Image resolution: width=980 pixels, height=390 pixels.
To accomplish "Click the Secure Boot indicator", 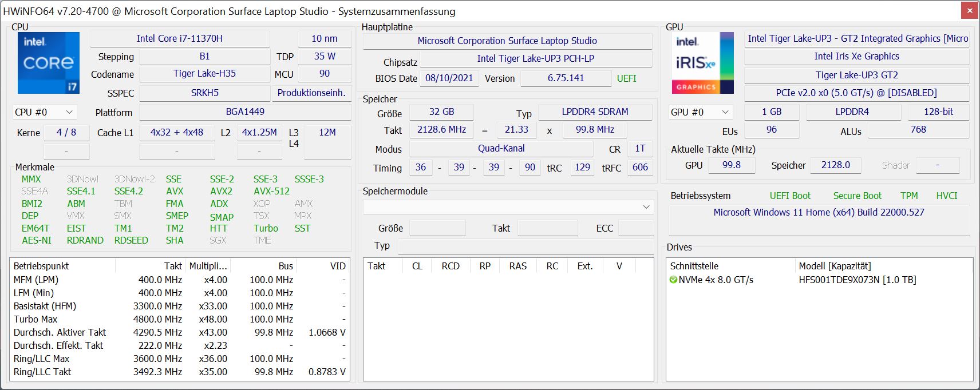I will (857, 196).
